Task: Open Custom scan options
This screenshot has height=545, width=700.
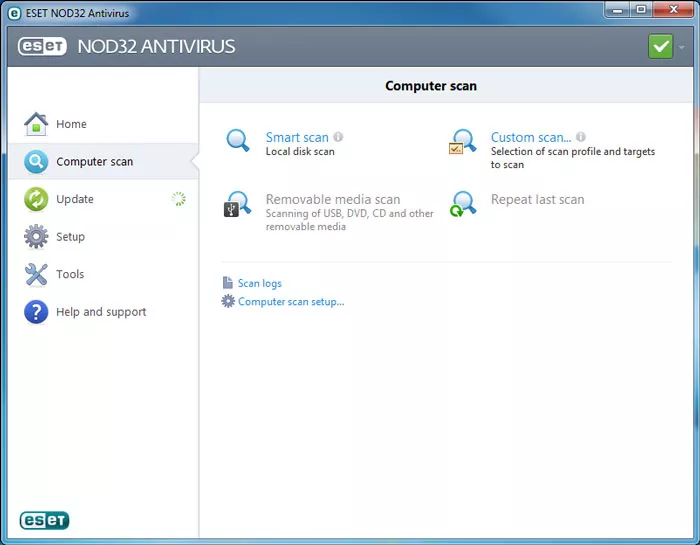Action: (x=531, y=137)
